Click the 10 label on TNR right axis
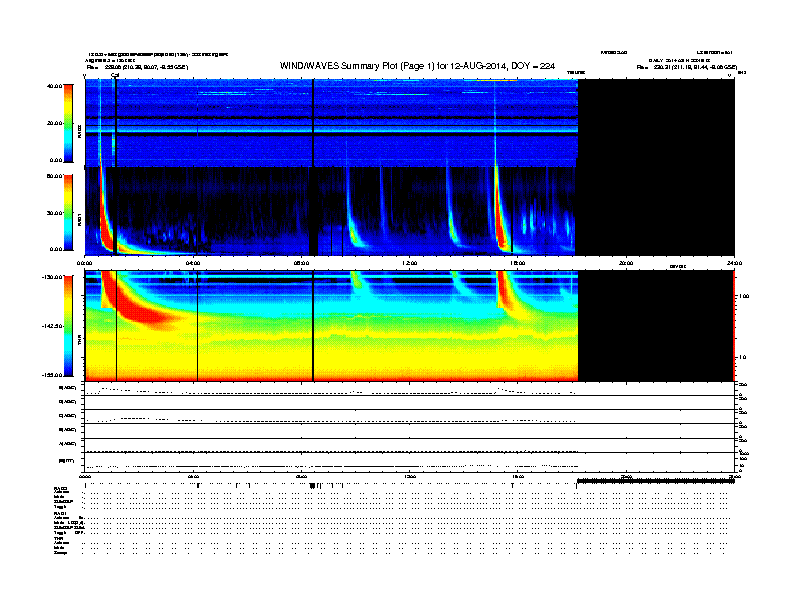Viewport: 792px width, 612px height. (x=742, y=357)
